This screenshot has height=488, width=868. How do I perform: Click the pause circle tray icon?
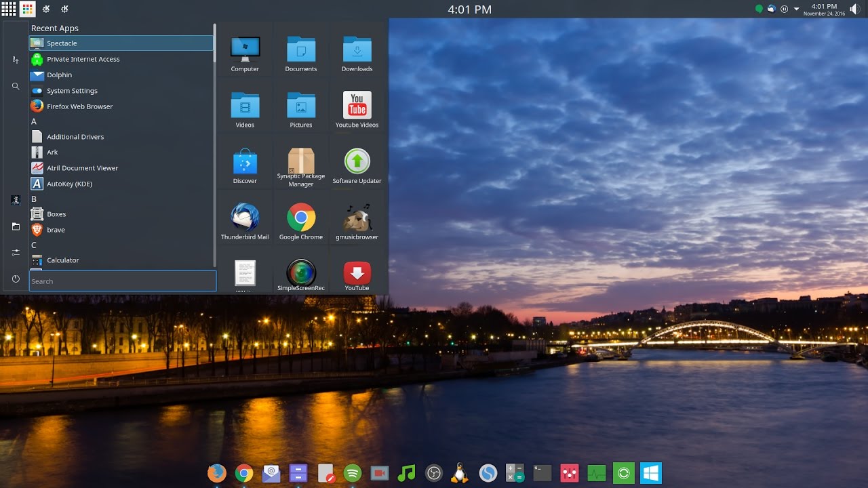point(784,9)
